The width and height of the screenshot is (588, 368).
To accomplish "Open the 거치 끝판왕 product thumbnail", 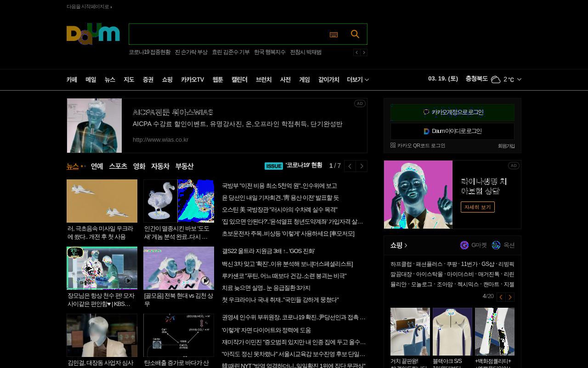I will click(x=410, y=332).
